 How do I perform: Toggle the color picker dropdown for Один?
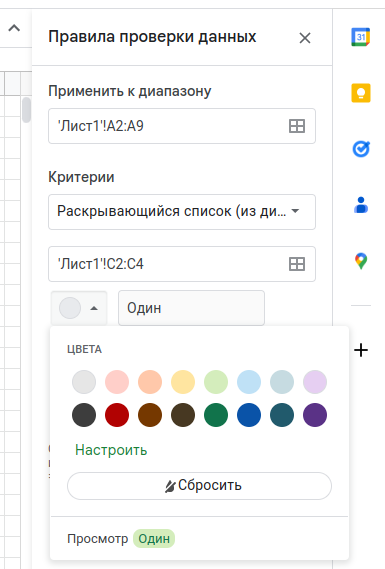tap(79, 308)
